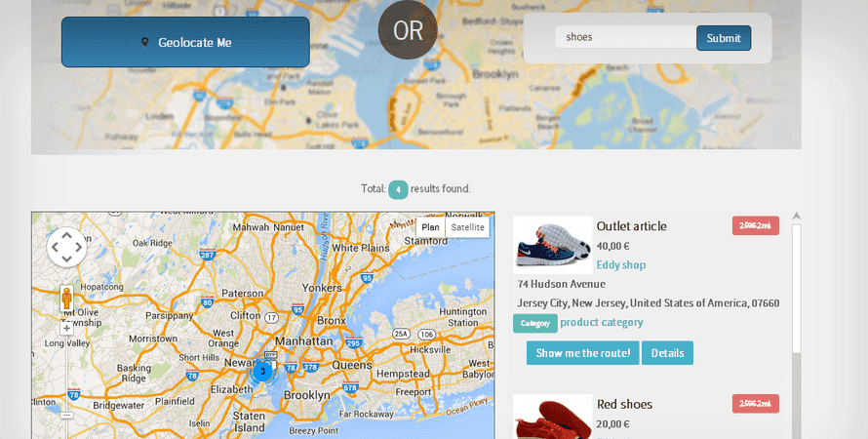Click the search field containing shoes

point(625,37)
